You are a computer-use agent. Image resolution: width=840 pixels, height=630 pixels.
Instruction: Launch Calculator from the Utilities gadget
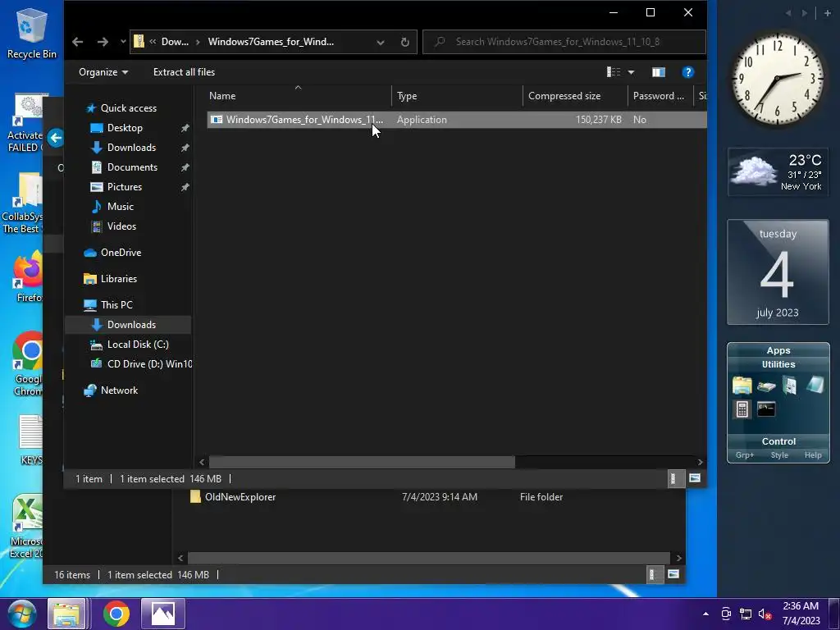click(742, 409)
